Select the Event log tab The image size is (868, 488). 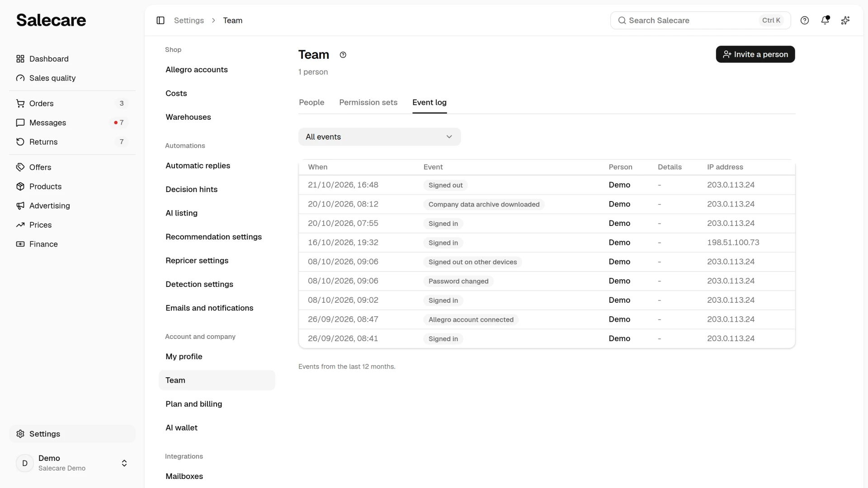click(x=429, y=103)
